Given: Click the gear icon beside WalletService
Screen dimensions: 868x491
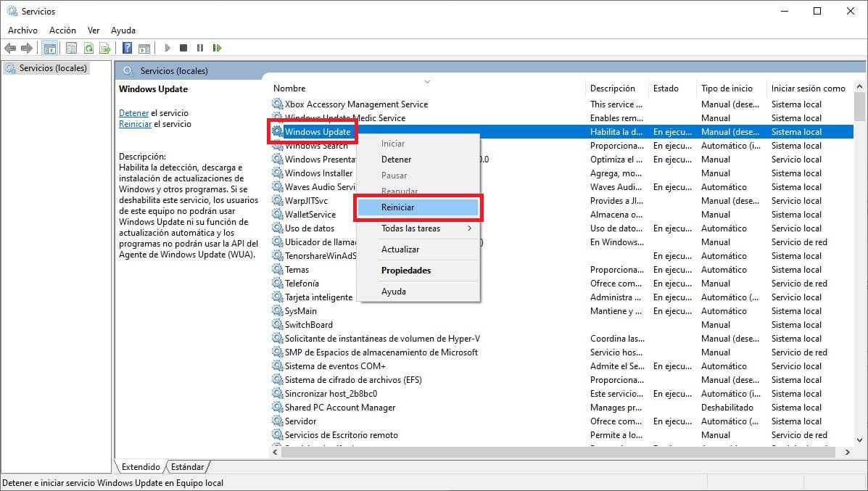Looking at the screenshot, I should 277,214.
